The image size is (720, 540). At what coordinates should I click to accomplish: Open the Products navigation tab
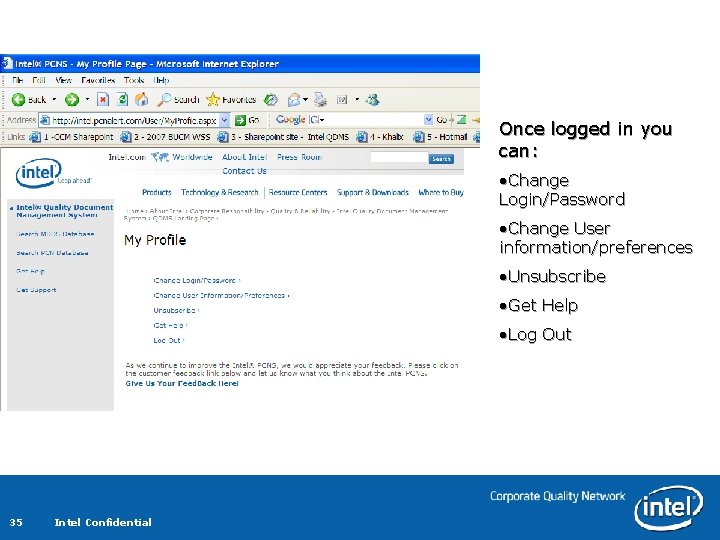(157, 192)
